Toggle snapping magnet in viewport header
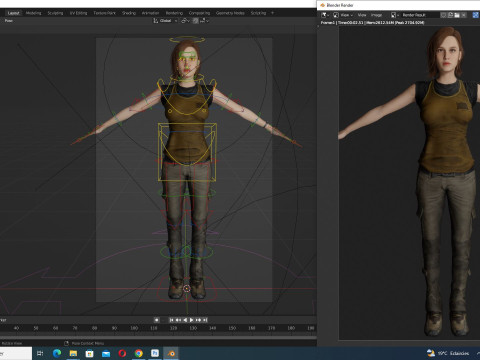The width and height of the screenshot is (480, 360). [x=196, y=21]
